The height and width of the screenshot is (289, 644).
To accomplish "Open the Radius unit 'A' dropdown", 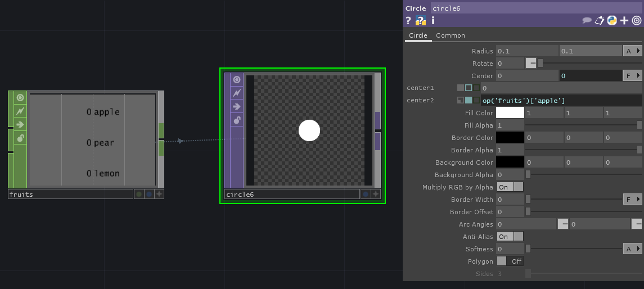I will coord(633,51).
